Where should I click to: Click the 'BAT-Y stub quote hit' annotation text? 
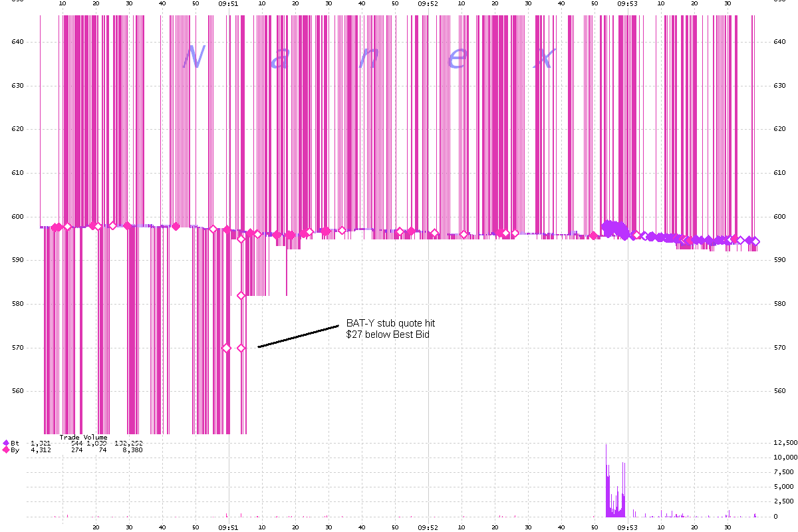pyautogui.click(x=390, y=323)
